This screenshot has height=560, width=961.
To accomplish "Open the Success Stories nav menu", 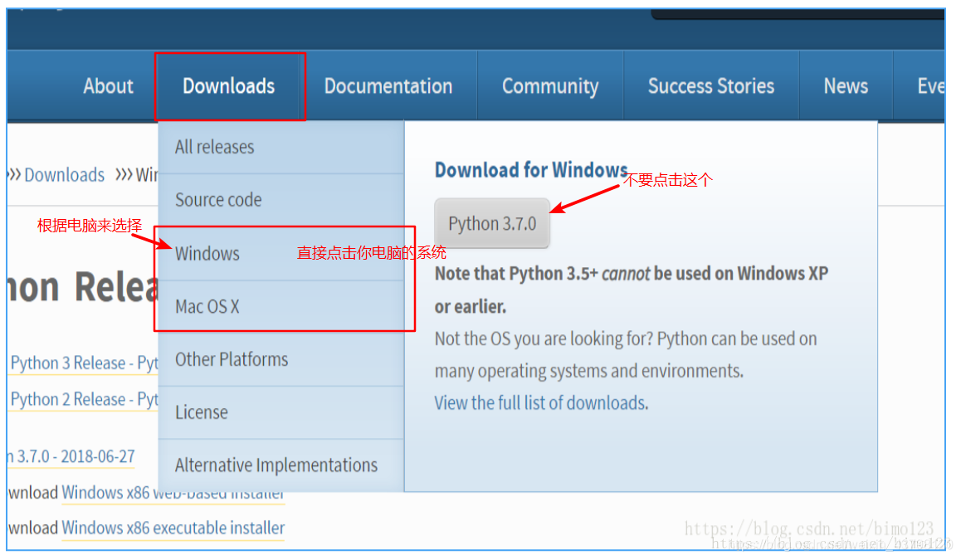I will pyautogui.click(x=711, y=85).
